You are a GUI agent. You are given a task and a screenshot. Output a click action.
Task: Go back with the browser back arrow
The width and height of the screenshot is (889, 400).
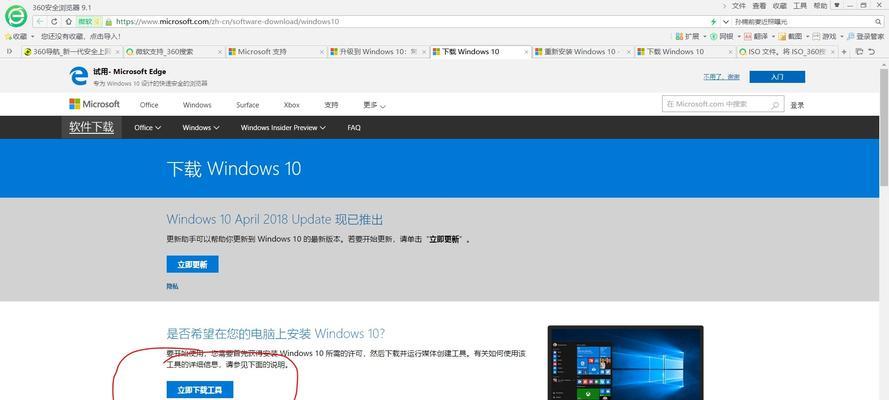(40, 22)
